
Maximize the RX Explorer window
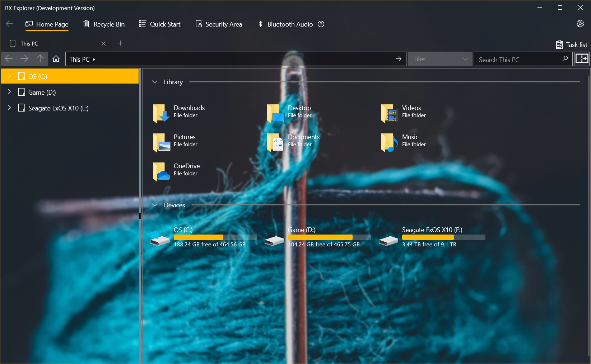click(x=560, y=8)
